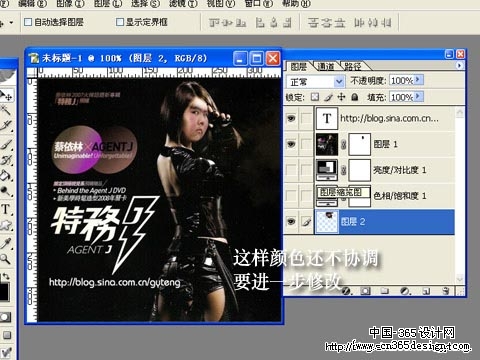Select the Type tool in toolbox
The width and height of the screenshot is (480, 360).
pos(6,209)
